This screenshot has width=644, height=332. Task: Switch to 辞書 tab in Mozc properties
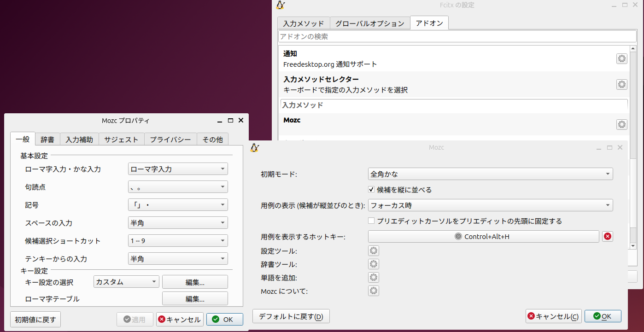[x=47, y=140]
